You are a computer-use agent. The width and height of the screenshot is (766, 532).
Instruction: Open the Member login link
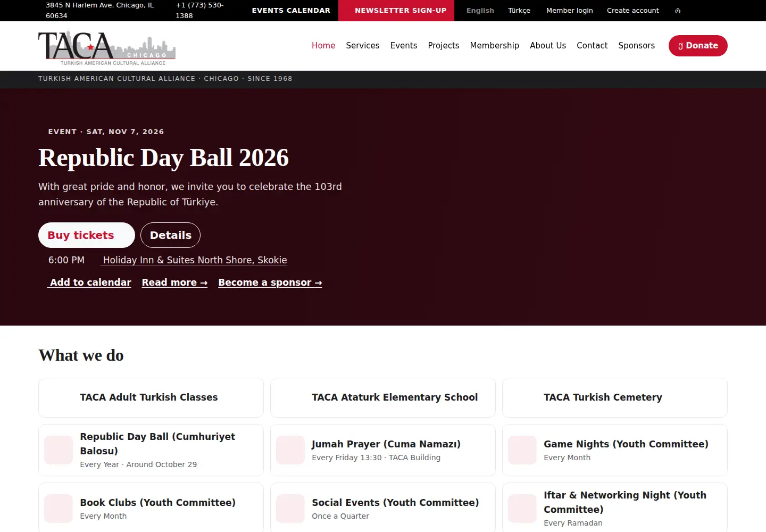(x=570, y=11)
